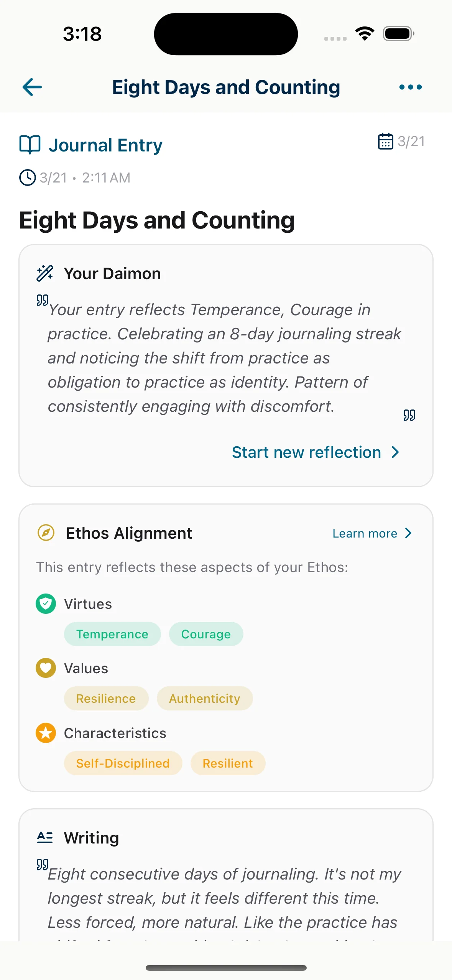
Task: Click the Journal Entry book icon
Action: [30, 145]
